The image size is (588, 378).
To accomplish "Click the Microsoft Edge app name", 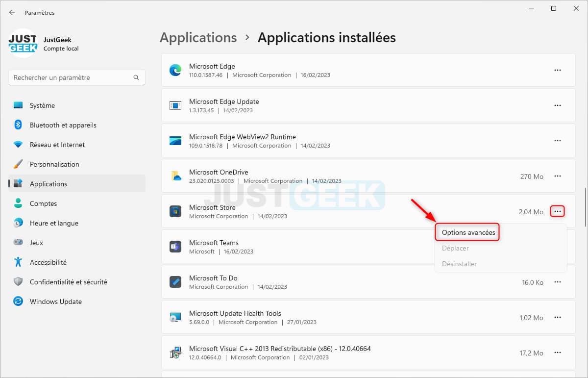I will click(212, 66).
